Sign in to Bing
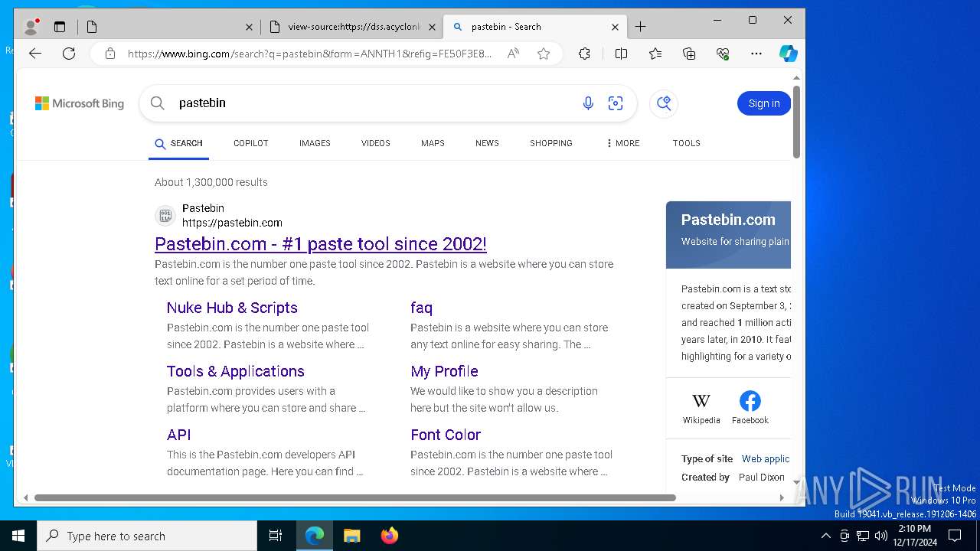 point(764,103)
